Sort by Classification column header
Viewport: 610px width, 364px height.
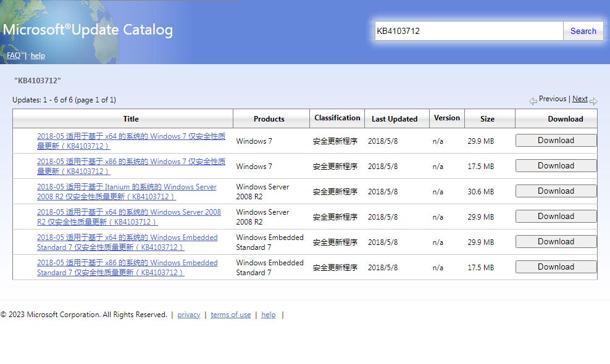(337, 118)
